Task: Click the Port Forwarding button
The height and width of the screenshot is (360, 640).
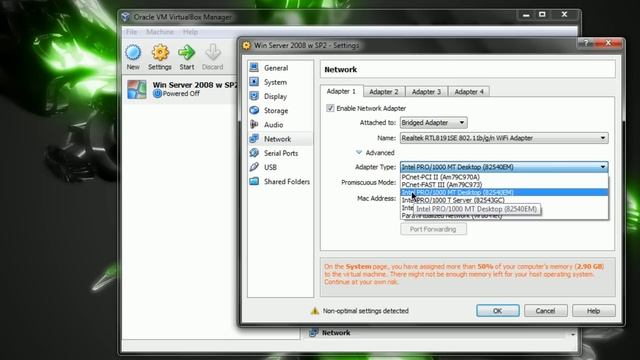Action: click(433, 229)
